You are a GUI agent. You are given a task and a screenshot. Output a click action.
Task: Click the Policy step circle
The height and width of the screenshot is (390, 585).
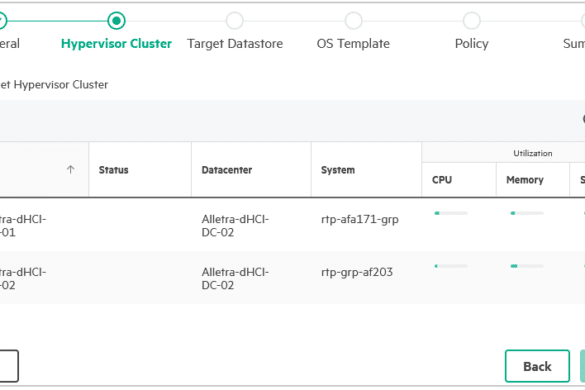(x=472, y=21)
